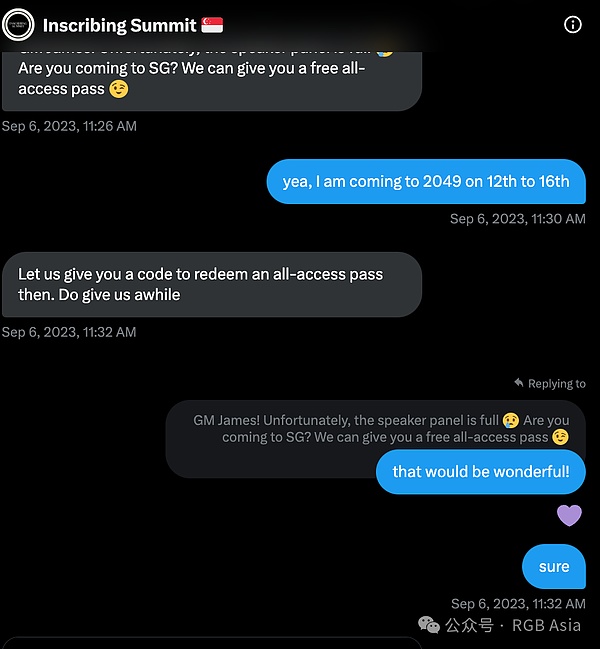Focus the message input field at bottom
600x649 pixels.
pos(211,643)
